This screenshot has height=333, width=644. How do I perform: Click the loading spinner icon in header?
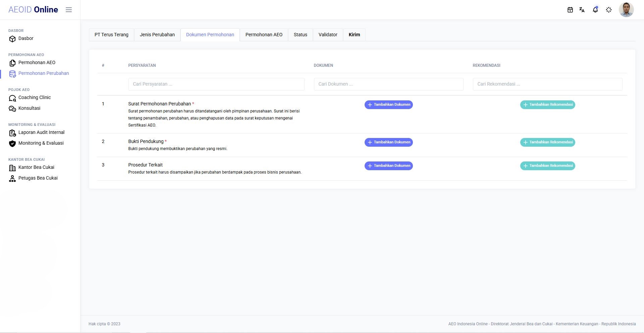(x=609, y=10)
